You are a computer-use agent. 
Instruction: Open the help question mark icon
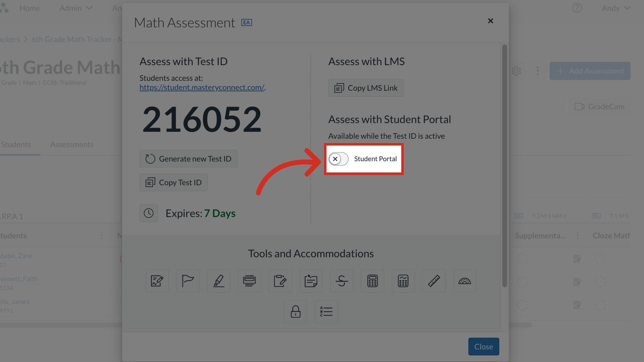coord(577,8)
